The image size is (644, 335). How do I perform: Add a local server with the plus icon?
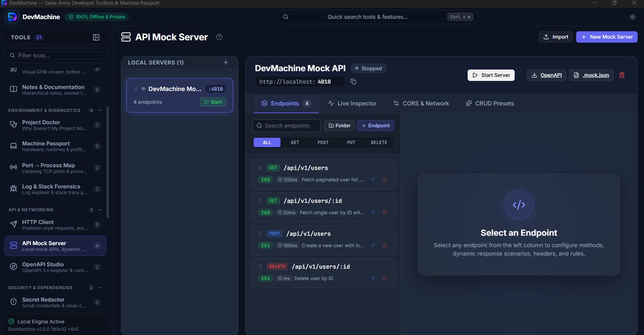pos(226,63)
